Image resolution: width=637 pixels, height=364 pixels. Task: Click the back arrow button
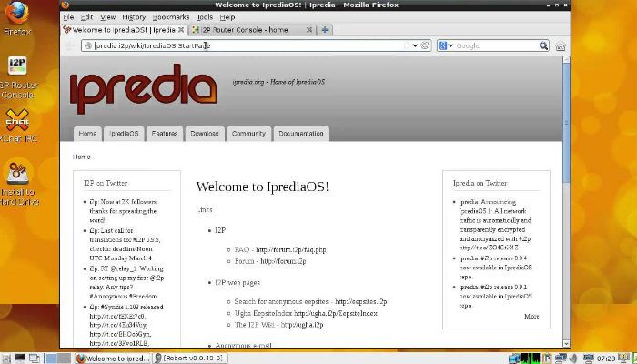[x=70, y=45]
